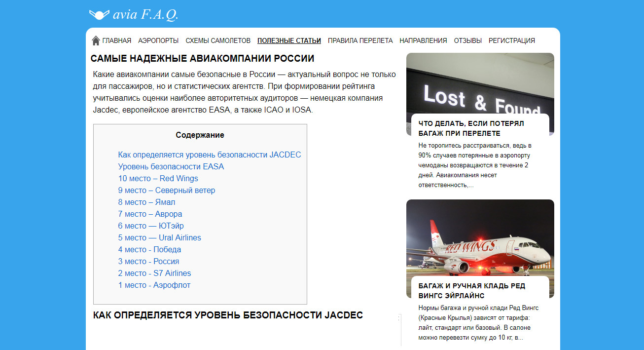This screenshot has width=644, height=350.
Task: Click the home icon beside ГЛАВНАЯ
Action: 96,40
